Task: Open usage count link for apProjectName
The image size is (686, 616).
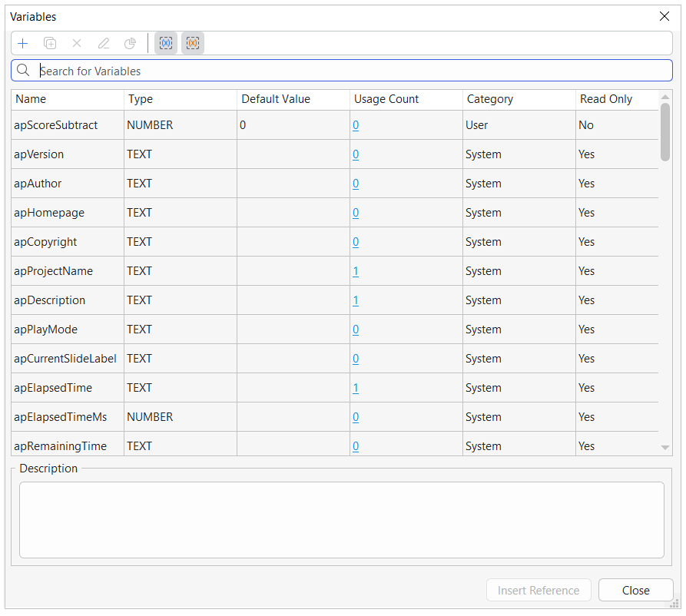Action: coord(356,270)
